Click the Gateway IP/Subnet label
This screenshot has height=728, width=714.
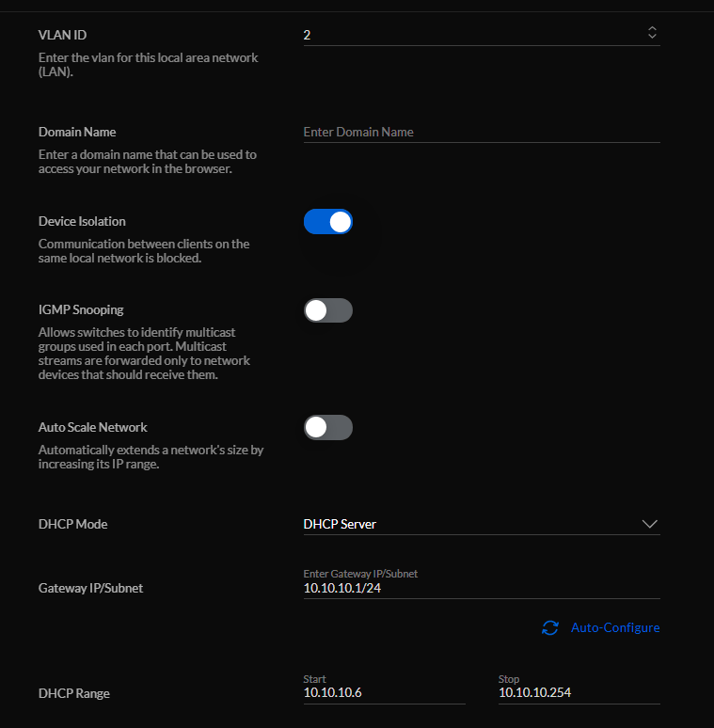(x=90, y=588)
